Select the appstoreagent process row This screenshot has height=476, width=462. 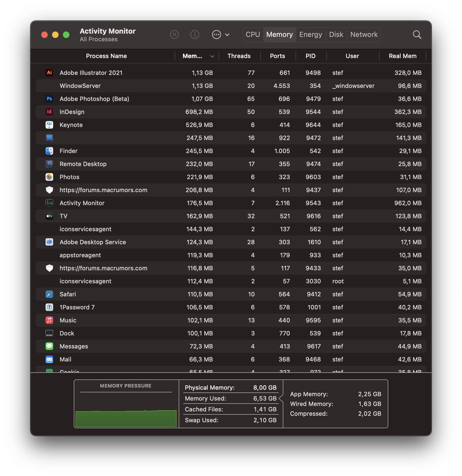pyautogui.click(x=231, y=255)
